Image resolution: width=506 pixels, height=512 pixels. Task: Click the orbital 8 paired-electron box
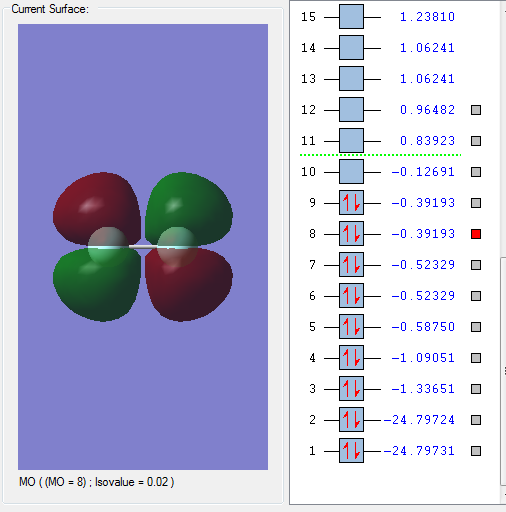point(351,234)
